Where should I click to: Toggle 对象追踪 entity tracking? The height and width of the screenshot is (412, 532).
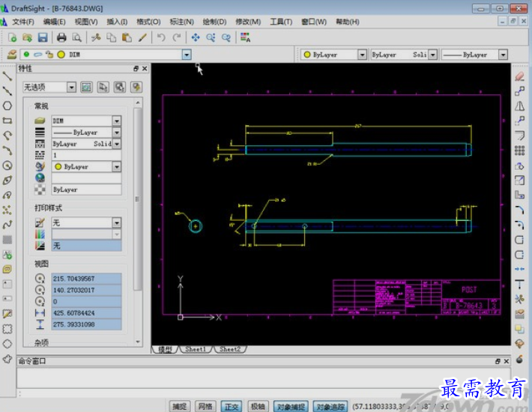point(330,406)
